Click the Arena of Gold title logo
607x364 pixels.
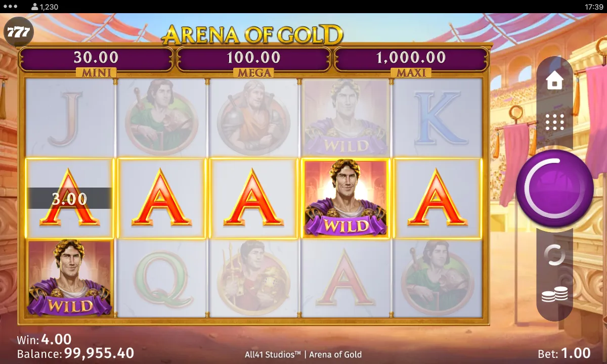click(x=252, y=35)
